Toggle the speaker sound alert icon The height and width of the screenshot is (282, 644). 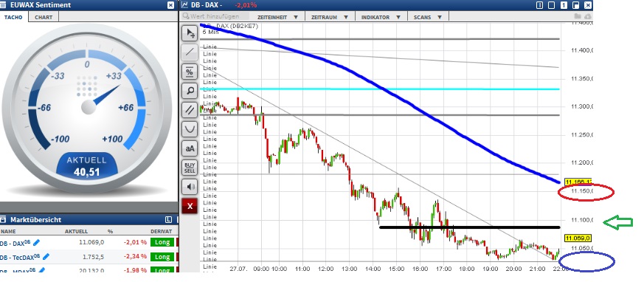pyautogui.click(x=190, y=187)
